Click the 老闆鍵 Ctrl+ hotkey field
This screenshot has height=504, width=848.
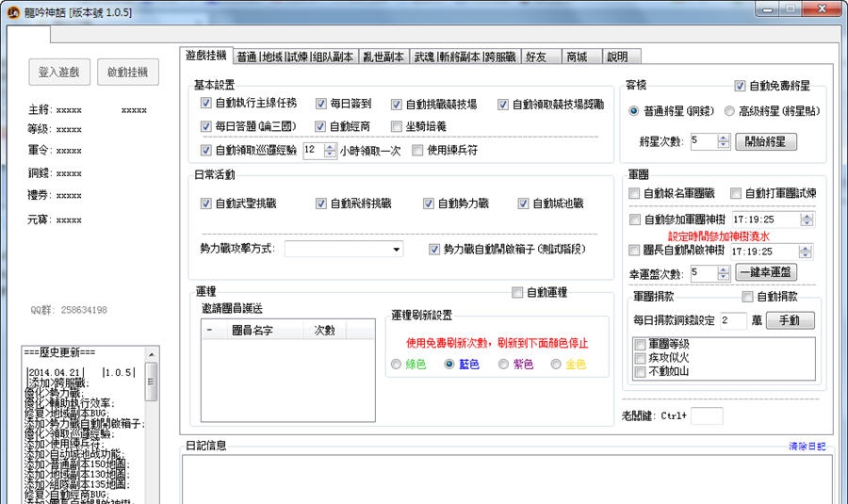pos(707,415)
